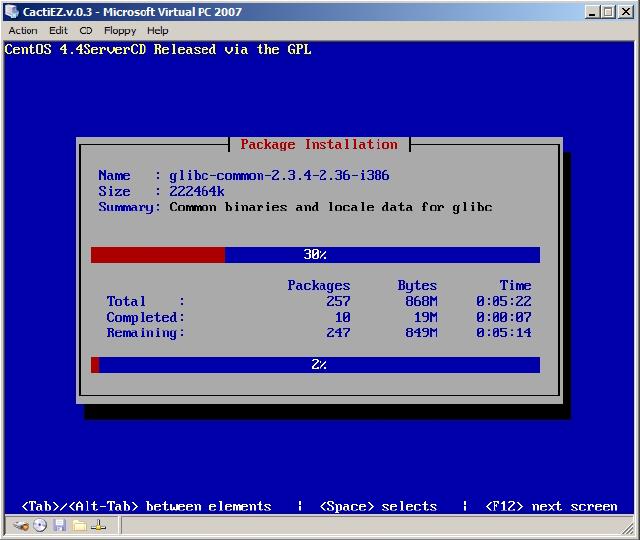Click the Virtual PC icon in title bar
The height and width of the screenshot is (540, 640).
click(x=11, y=11)
